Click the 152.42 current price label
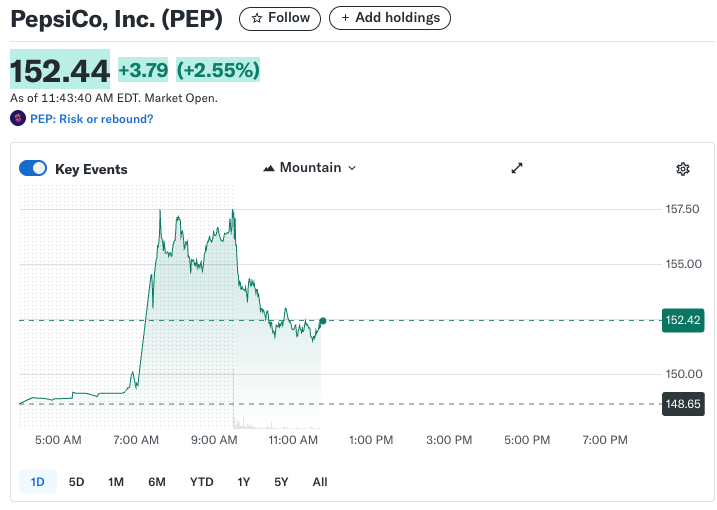Image resolution: width=717 pixels, height=510 pixels. point(683,321)
